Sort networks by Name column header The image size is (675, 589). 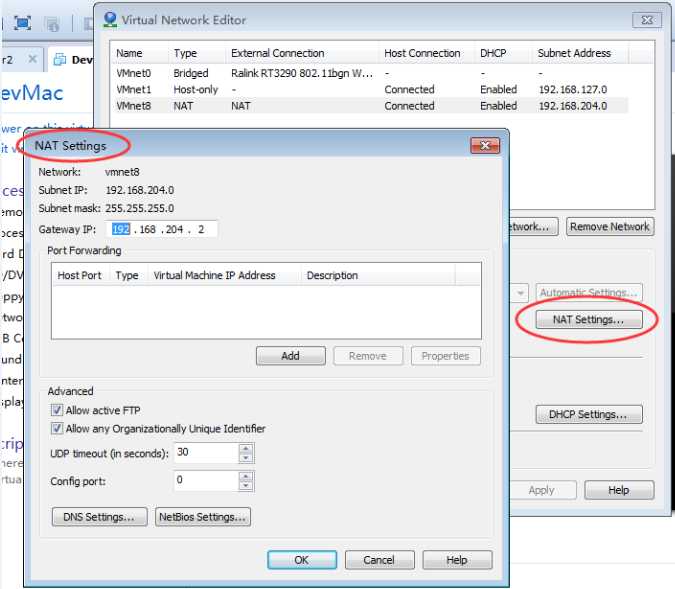(139, 53)
